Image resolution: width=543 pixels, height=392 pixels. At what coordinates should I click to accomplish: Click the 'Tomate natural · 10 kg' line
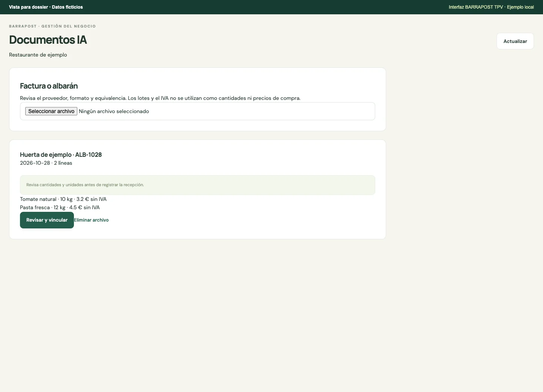pyautogui.click(x=63, y=199)
